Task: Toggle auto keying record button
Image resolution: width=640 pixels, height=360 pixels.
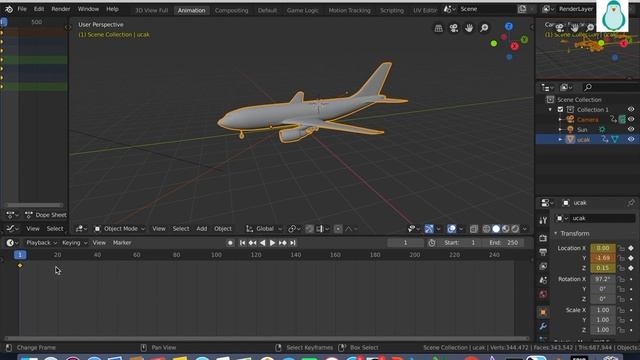Action: 230,243
